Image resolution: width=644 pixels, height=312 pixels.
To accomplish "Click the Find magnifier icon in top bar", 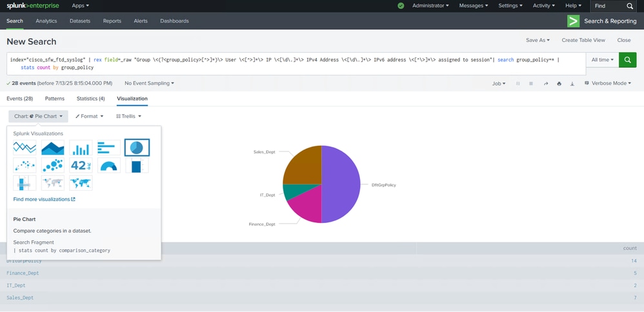I will pyautogui.click(x=630, y=6).
